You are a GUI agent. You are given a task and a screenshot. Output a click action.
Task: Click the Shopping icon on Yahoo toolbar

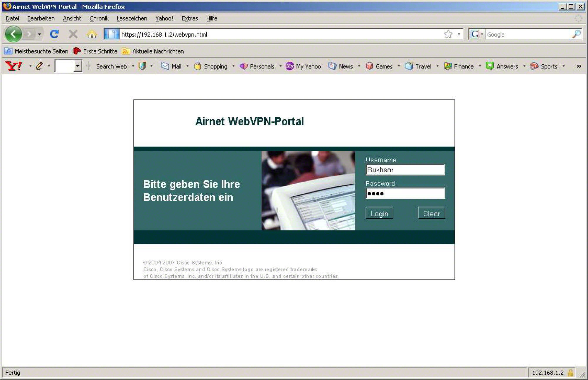[198, 66]
